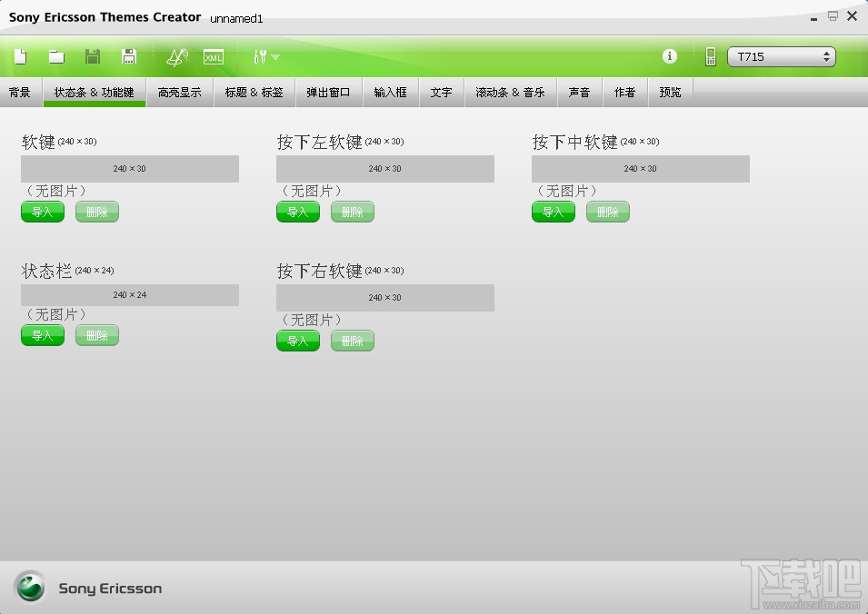Delete the 软键 image
Screen dimensions: 868x614
point(97,212)
